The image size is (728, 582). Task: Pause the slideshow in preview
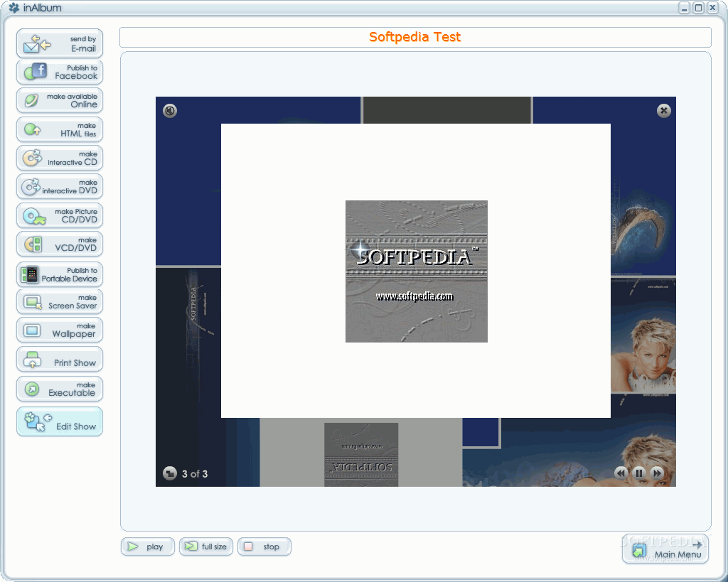click(639, 473)
